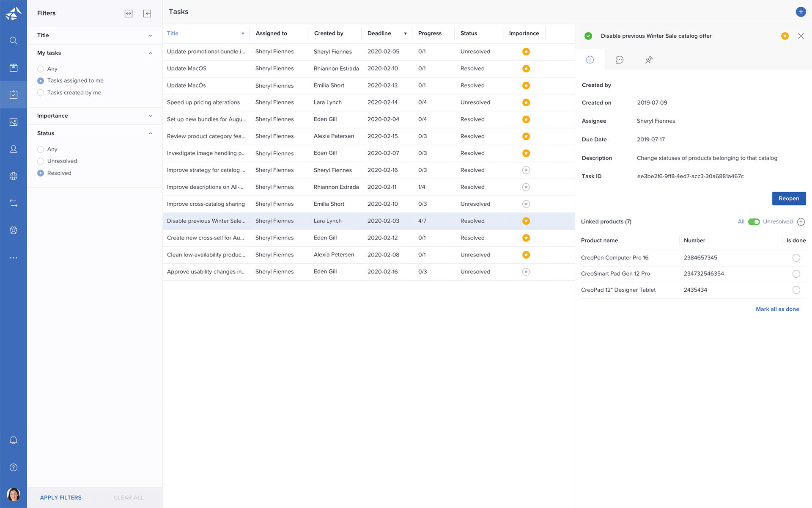Viewport: 812px width, 508px height.
Task: Open Title column sort dropdown arrow
Action: point(243,33)
